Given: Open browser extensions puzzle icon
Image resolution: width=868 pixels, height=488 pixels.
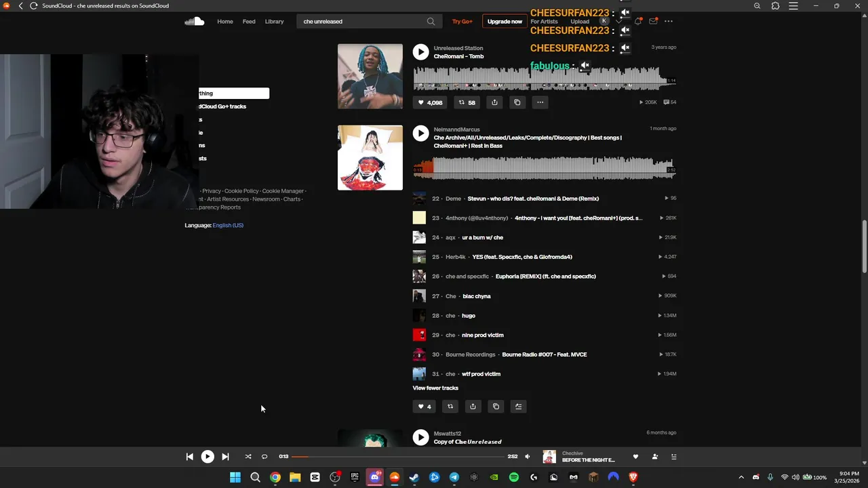Looking at the screenshot, I should [x=775, y=5].
